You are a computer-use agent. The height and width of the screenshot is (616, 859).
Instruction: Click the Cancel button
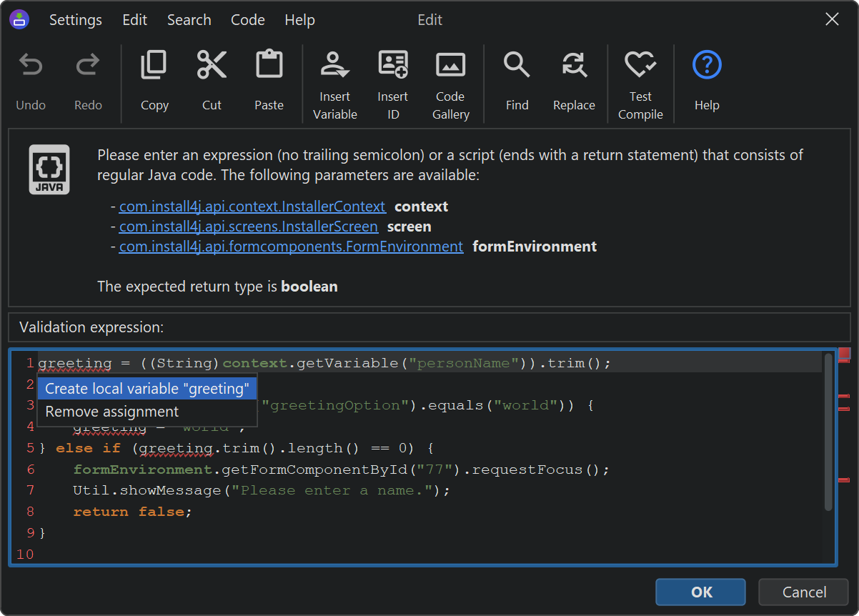803,592
